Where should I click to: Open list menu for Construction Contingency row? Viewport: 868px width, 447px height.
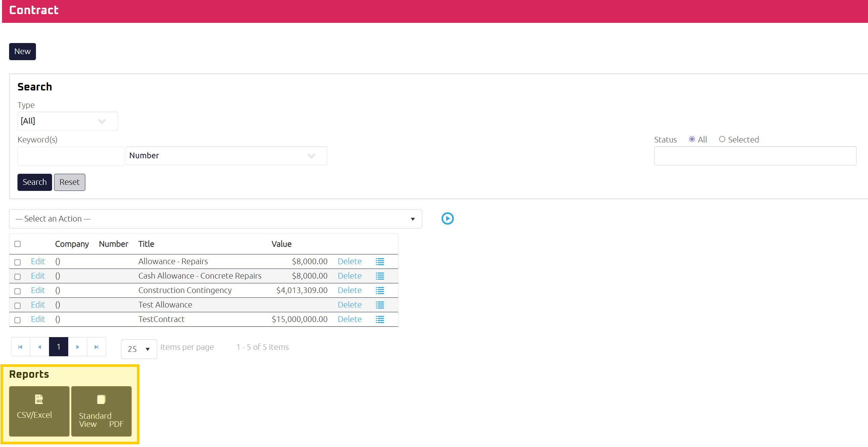[x=380, y=291]
